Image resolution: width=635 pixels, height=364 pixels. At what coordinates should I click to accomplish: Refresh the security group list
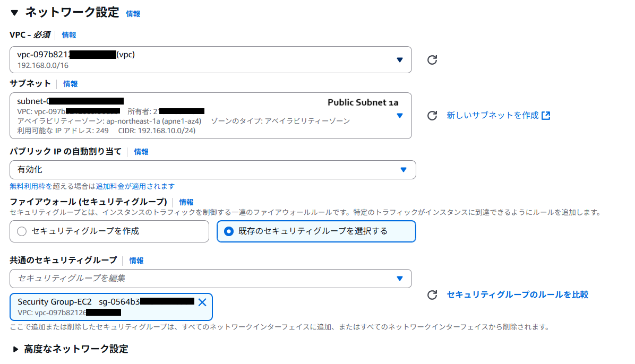pyautogui.click(x=432, y=294)
